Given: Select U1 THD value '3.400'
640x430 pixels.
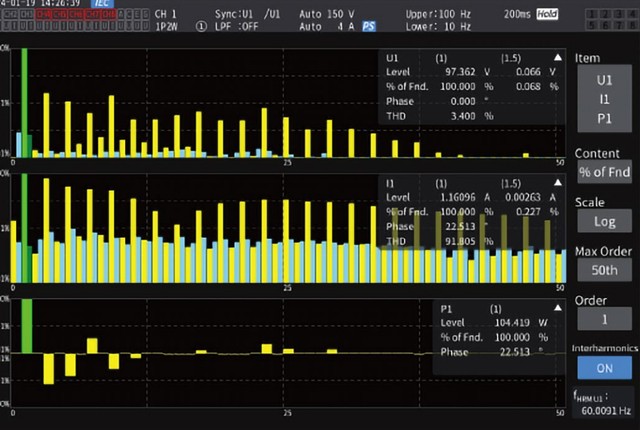Looking at the screenshot, I should [463, 116].
